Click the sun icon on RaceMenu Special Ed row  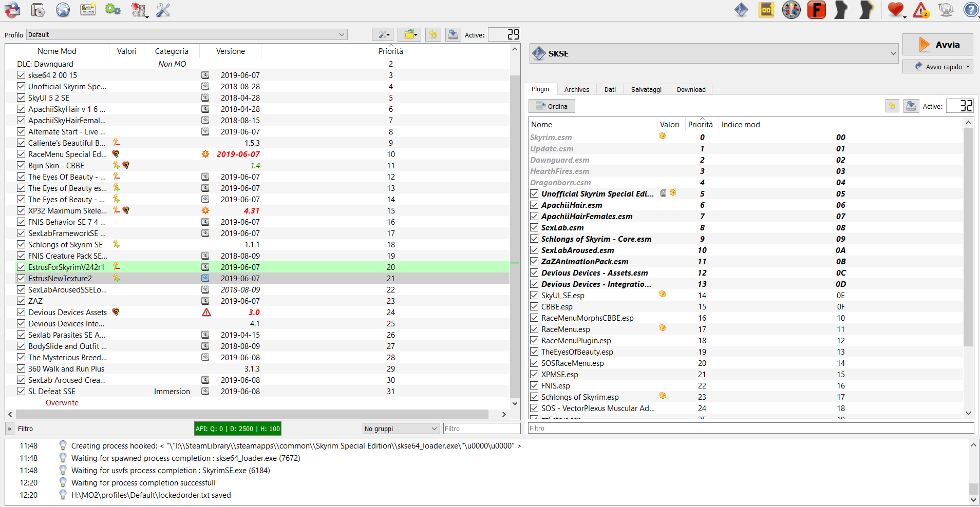[205, 154]
